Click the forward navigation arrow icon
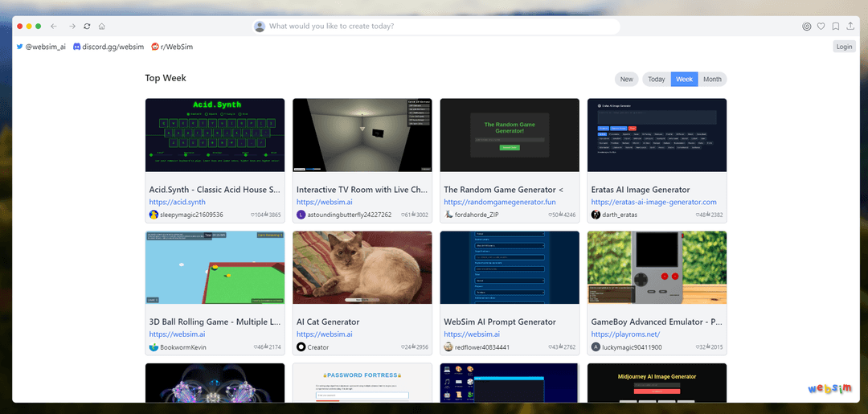Viewport: 868px width, 414px height. [72, 26]
